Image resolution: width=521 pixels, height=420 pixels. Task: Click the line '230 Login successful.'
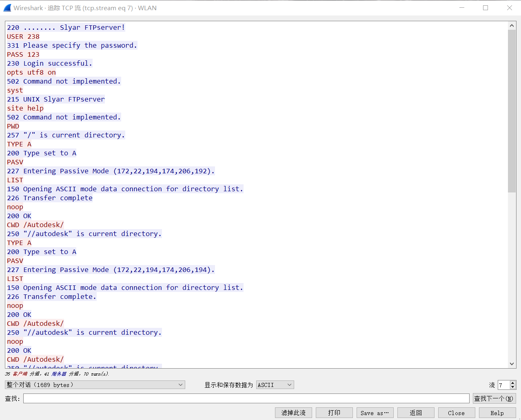pyautogui.click(x=49, y=63)
